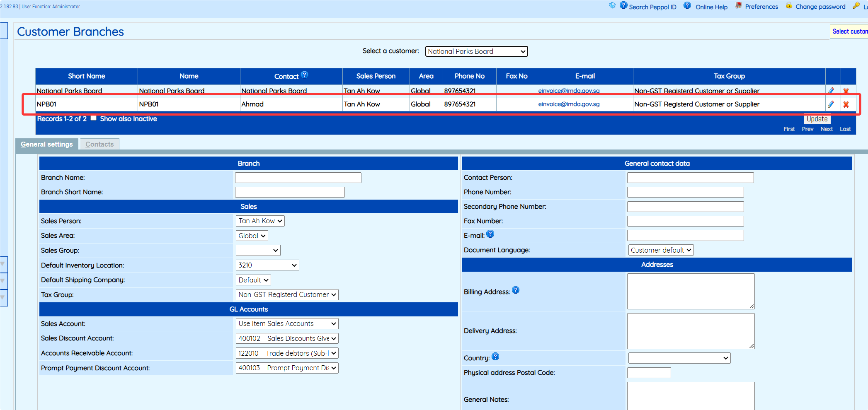Select the General settings tab
Viewport: 868px width, 410px height.
pos(47,144)
